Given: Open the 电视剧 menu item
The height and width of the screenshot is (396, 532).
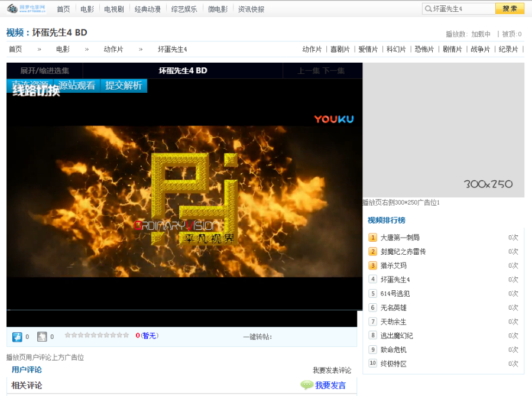Looking at the screenshot, I should tap(113, 8).
